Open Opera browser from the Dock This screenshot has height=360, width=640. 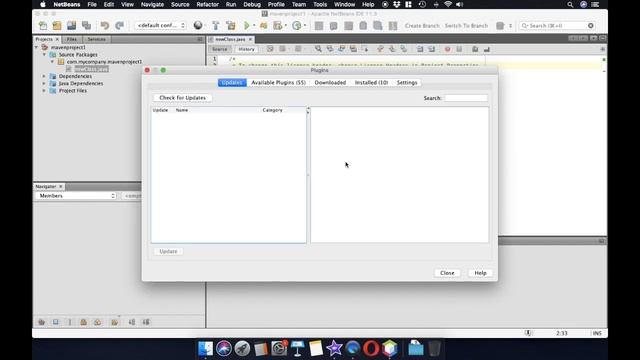pyautogui.click(x=371, y=349)
